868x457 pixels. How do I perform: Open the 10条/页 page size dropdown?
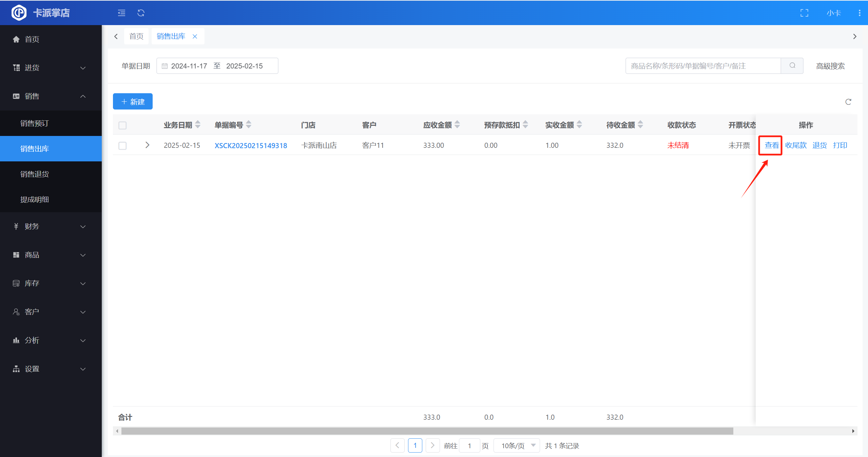pos(517,445)
